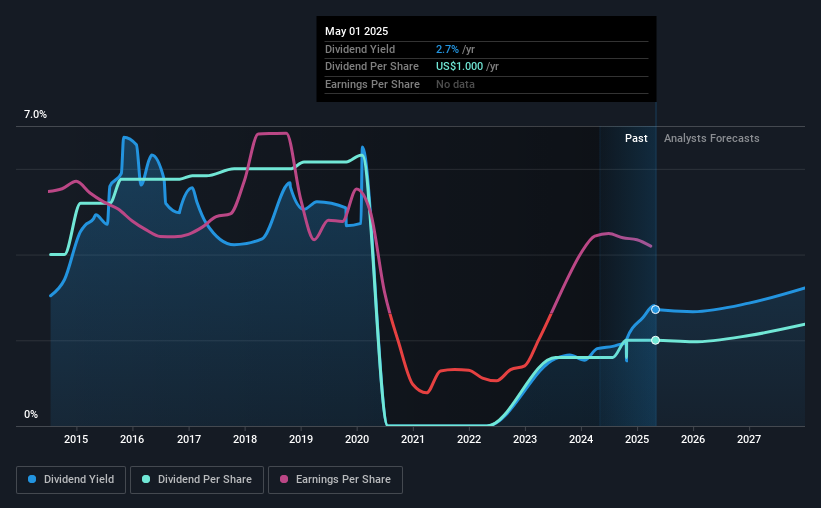Click the 7.0% y-axis label

click(x=35, y=115)
